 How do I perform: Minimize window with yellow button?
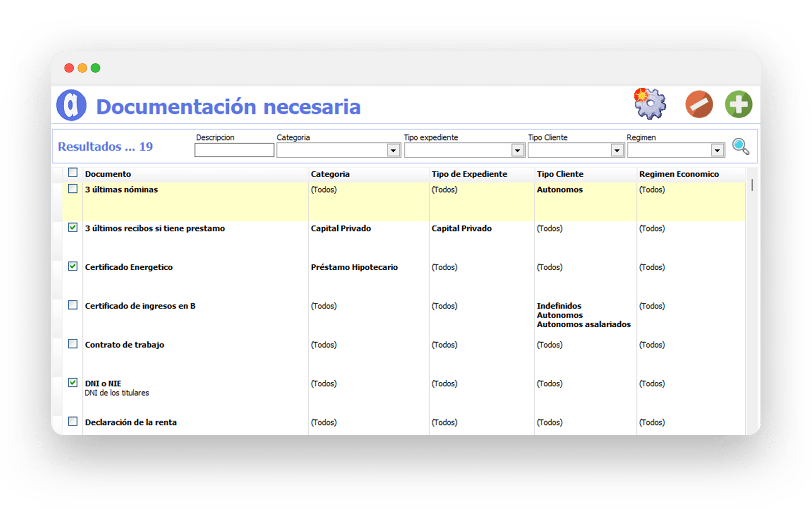[82, 68]
